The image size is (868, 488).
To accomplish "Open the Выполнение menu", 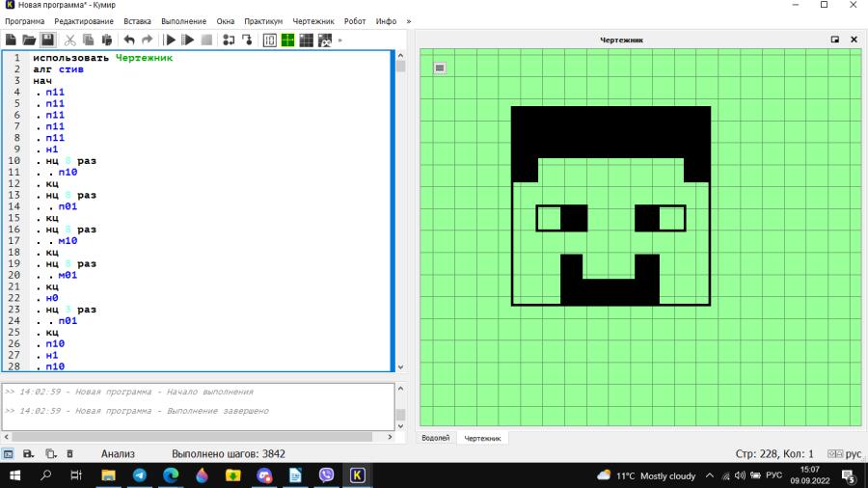I will pos(184,21).
